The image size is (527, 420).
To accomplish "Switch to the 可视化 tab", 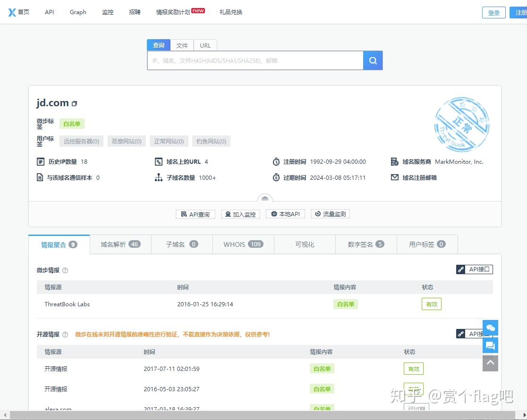I will (305, 244).
